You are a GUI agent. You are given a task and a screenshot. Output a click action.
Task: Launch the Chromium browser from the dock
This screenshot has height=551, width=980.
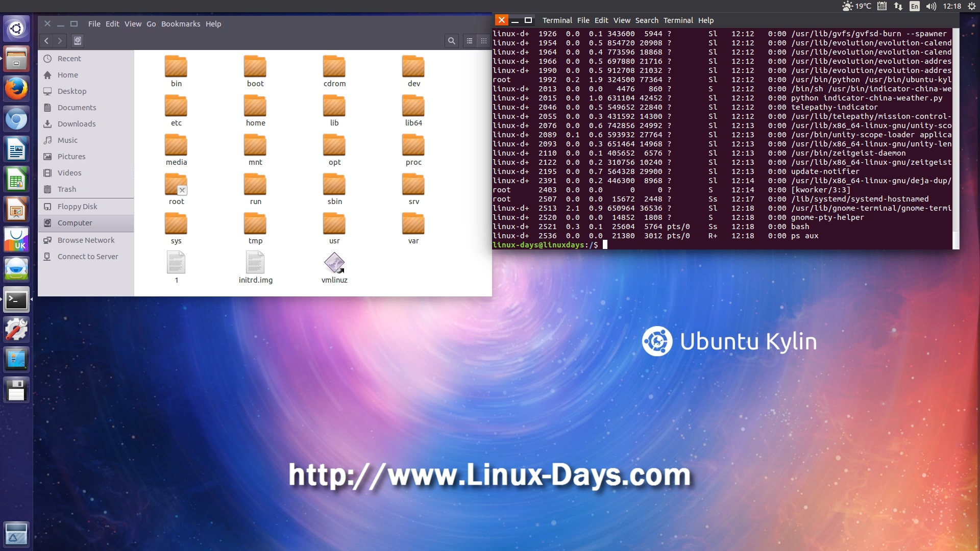tap(16, 120)
